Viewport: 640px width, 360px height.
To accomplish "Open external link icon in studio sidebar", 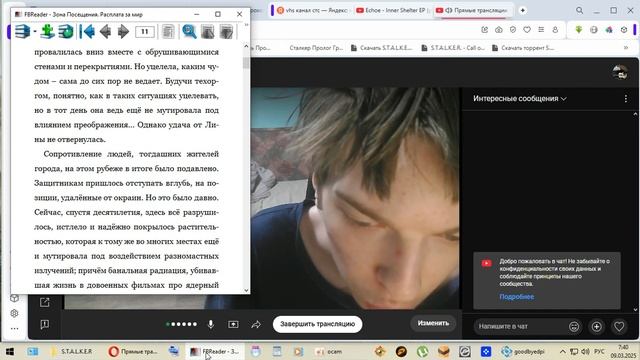I will [44, 302].
